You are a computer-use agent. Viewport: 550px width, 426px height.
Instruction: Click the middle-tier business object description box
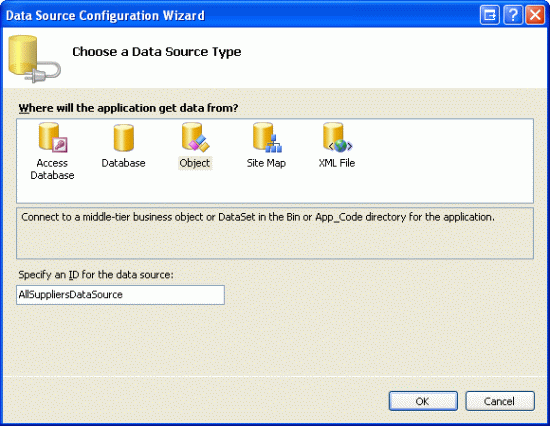tap(275, 233)
